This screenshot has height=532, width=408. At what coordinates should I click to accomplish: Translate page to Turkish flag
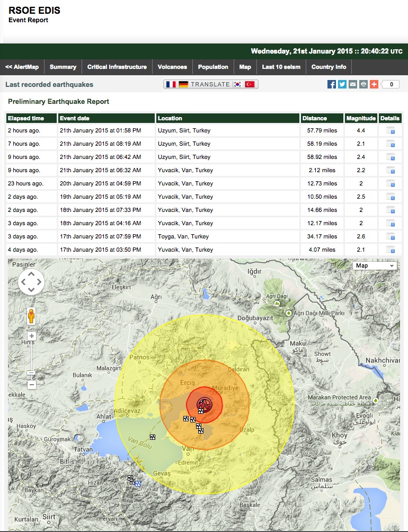click(x=250, y=84)
